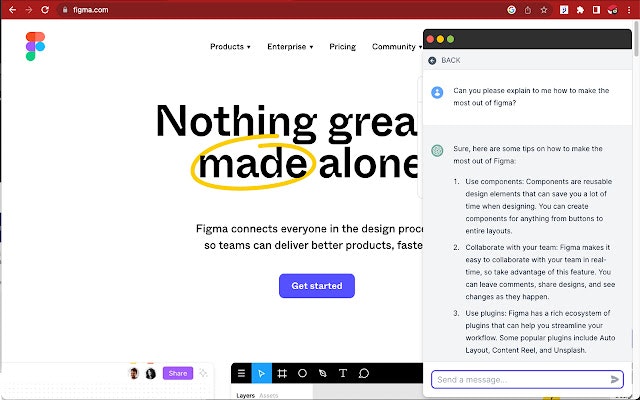Click the Google icon in the address bar

coord(511,10)
